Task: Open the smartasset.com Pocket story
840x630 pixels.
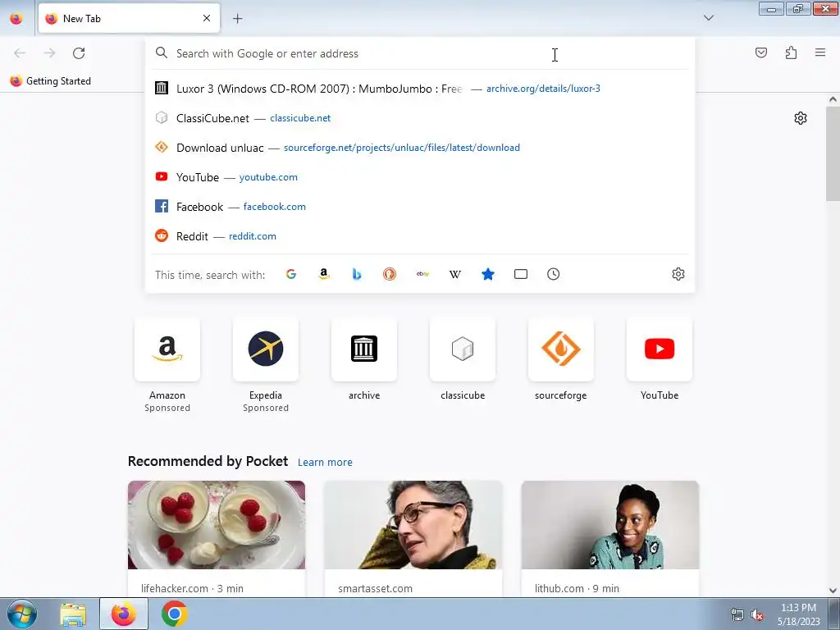Action: [x=413, y=538]
